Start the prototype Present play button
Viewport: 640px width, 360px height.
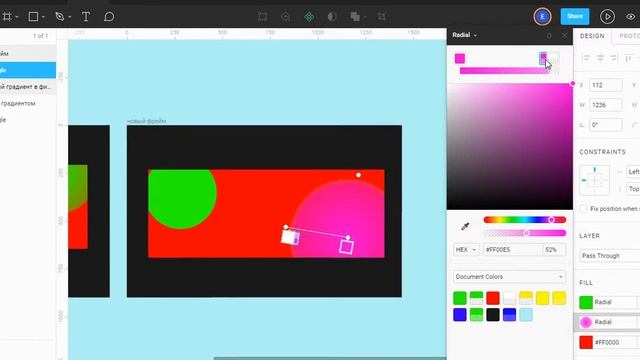click(x=607, y=17)
